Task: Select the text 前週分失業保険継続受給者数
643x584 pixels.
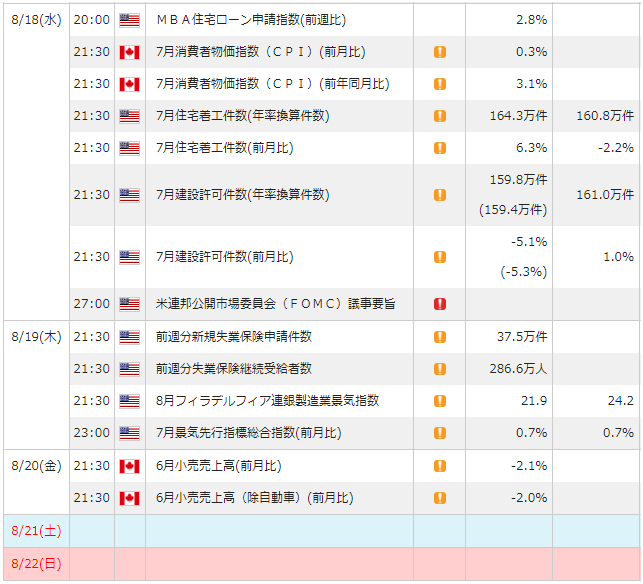Action: click(234, 369)
